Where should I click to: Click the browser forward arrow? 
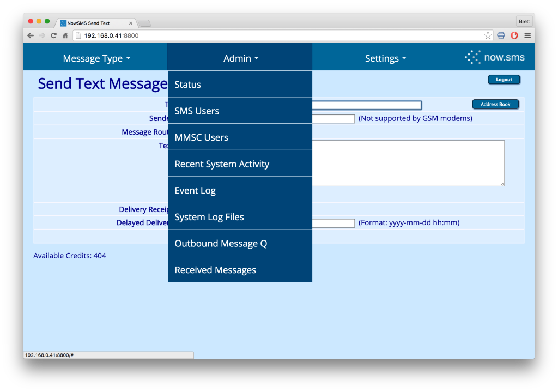click(41, 35)
